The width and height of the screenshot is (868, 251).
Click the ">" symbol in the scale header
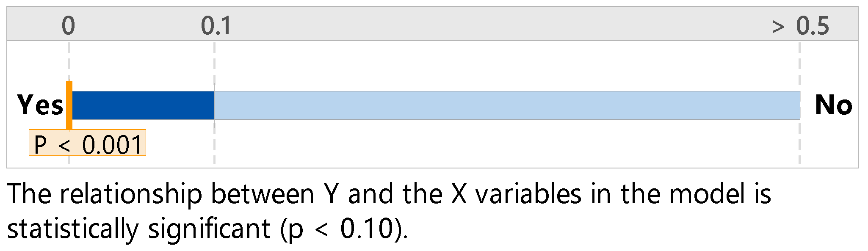(778, 27)
